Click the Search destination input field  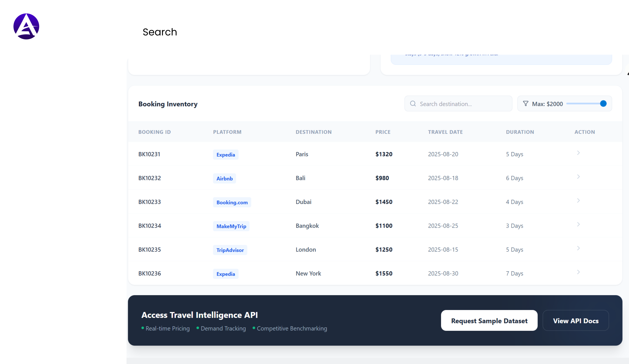[458, 104]
